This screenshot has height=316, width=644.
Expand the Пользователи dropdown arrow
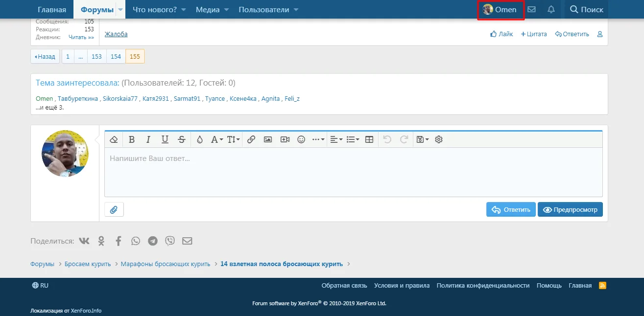(296, 10)
